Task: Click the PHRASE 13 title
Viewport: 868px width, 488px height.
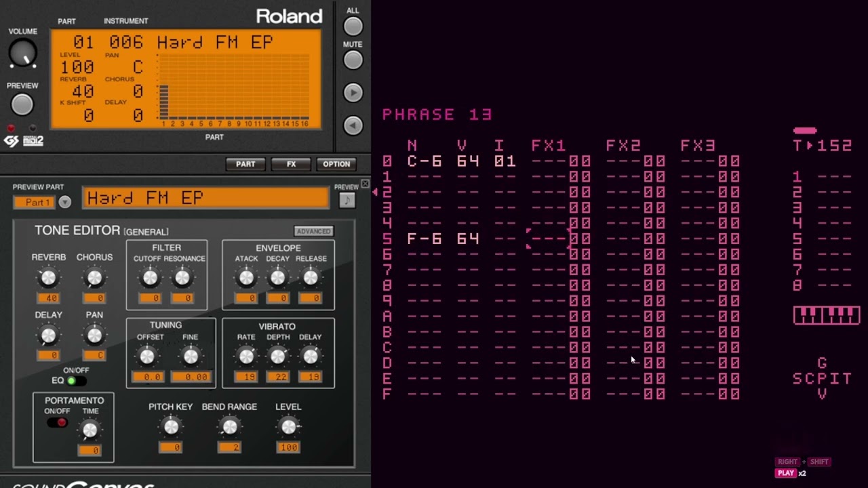Action: coord(437,115)
